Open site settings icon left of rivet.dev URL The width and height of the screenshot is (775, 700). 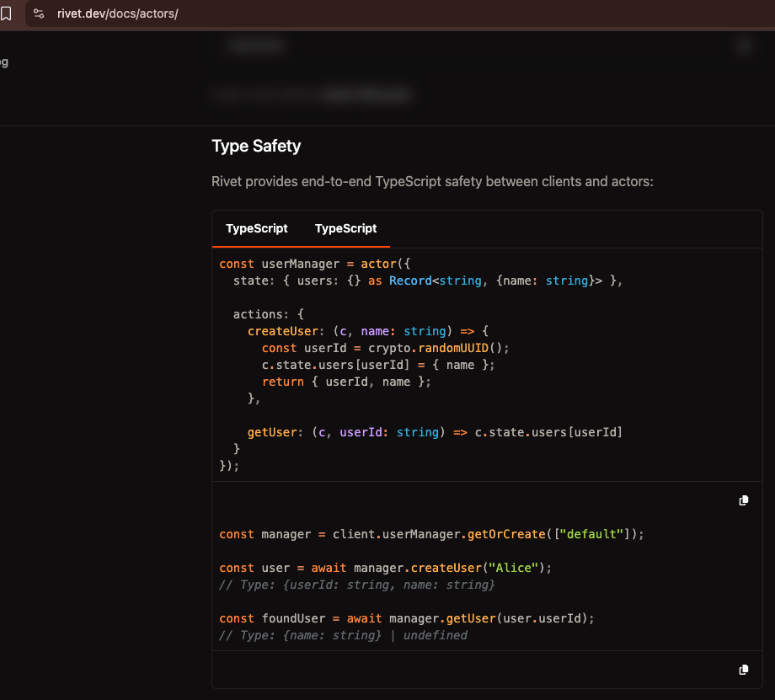(x=39, y=13)
